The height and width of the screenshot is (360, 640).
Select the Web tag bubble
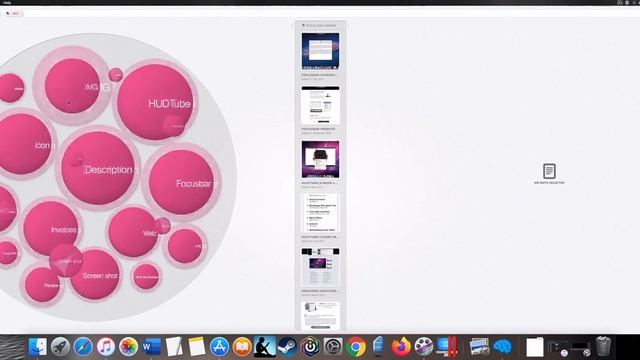pyautogui.click(x=133, y=232)
